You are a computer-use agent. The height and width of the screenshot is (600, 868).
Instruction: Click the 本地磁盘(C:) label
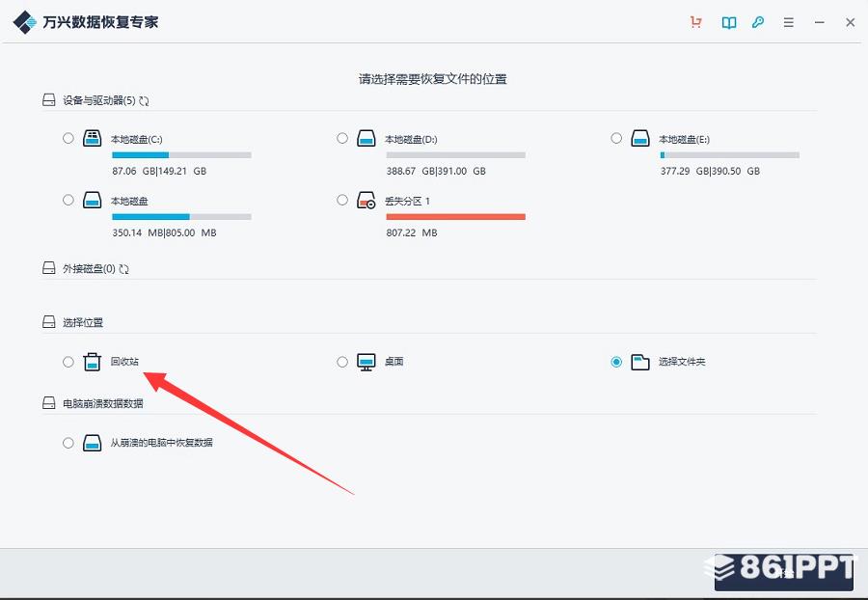137,140
